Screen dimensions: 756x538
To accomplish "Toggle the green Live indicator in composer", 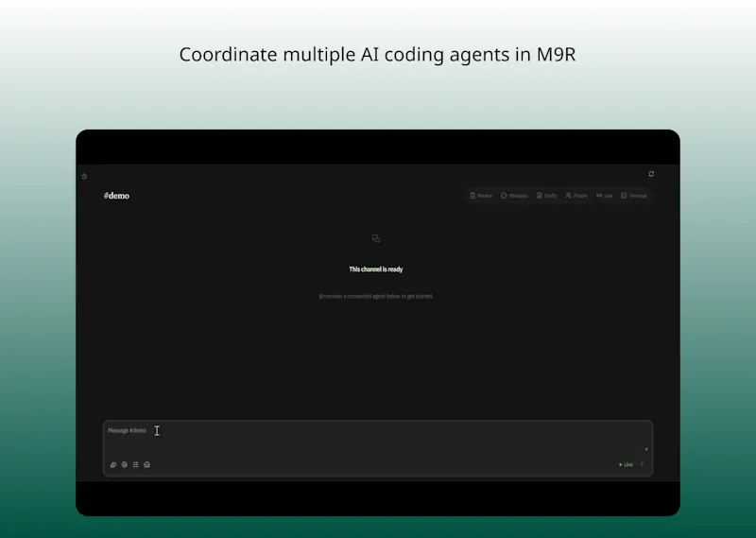I will click(626, 464).
